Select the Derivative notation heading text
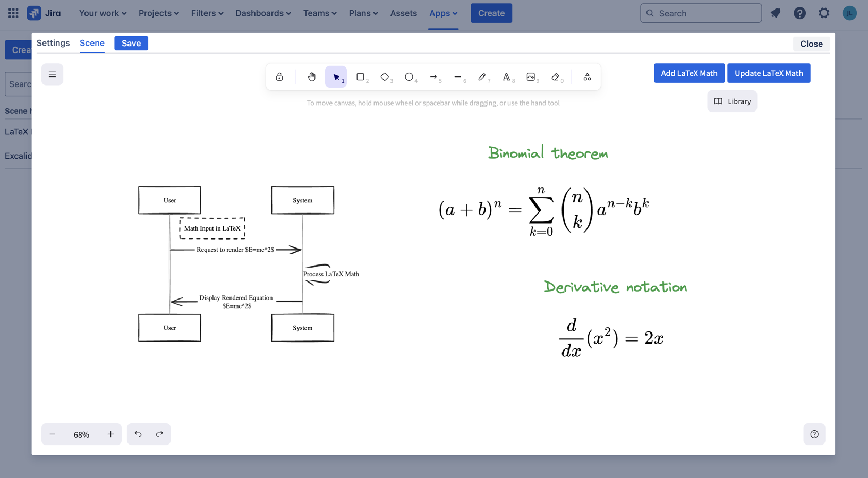 616,287
